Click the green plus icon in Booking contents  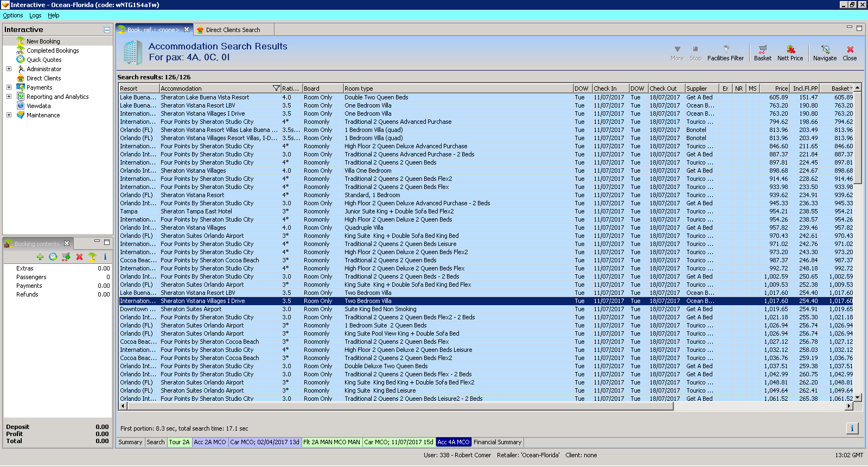tap(40, 257)
